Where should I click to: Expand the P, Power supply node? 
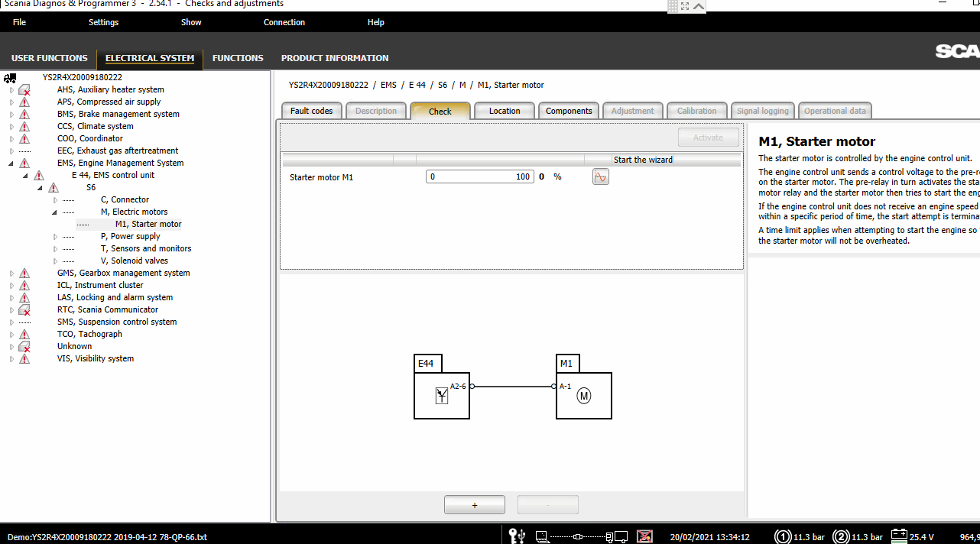click(55, 237)
